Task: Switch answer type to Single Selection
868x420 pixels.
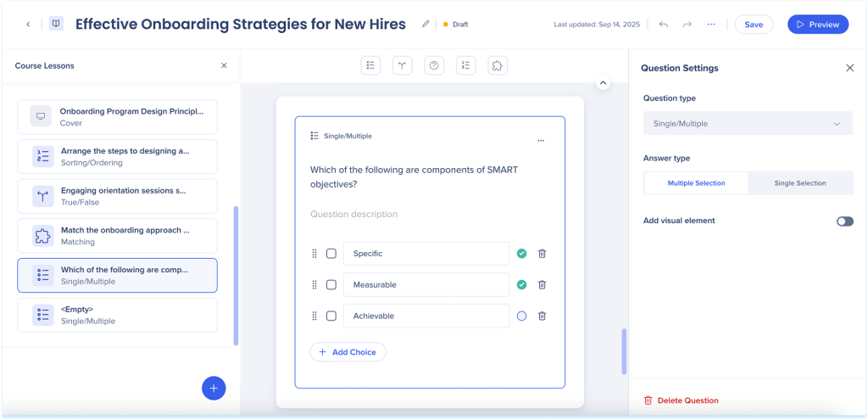Action: pyautogui.click(x=800, y=183)
